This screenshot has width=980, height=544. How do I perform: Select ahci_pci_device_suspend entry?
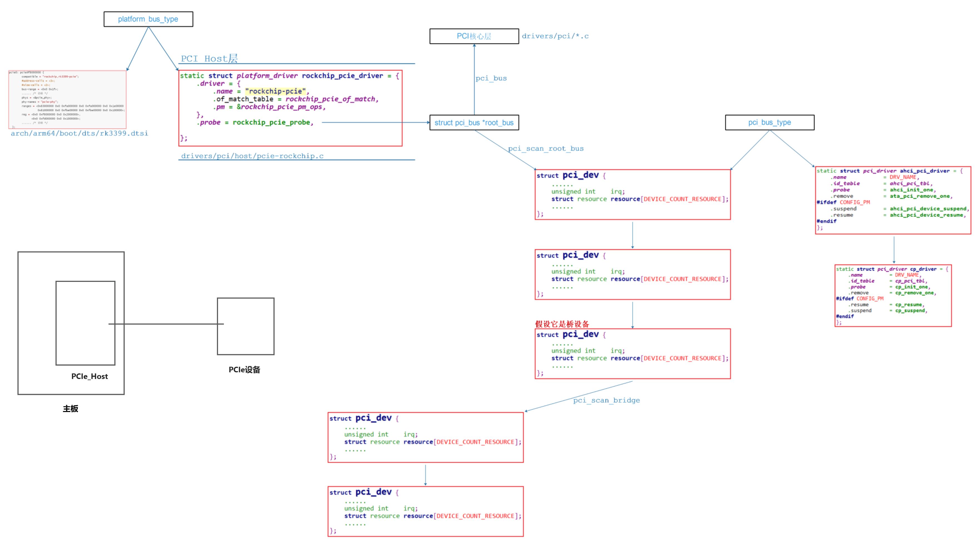pos(928,209)
